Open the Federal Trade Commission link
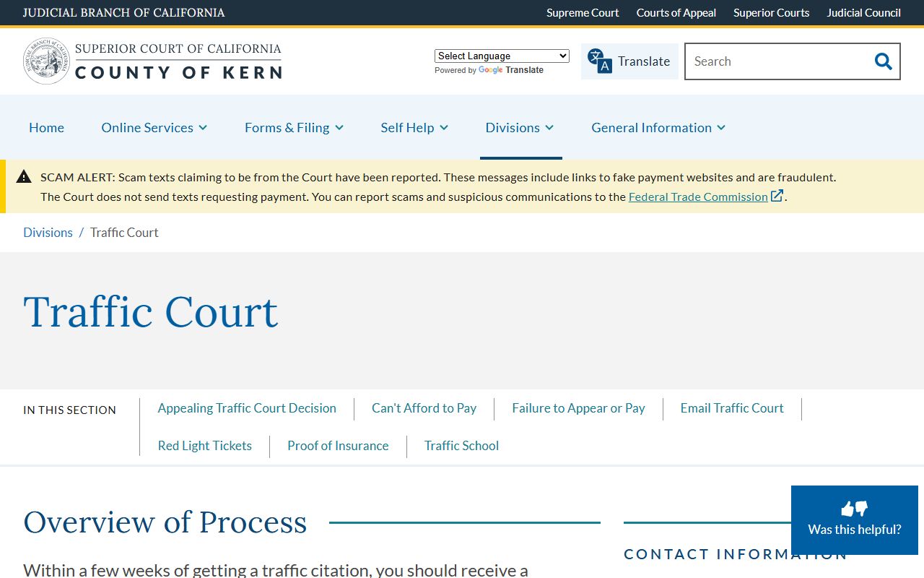924x578 pixels. [698, 197]
